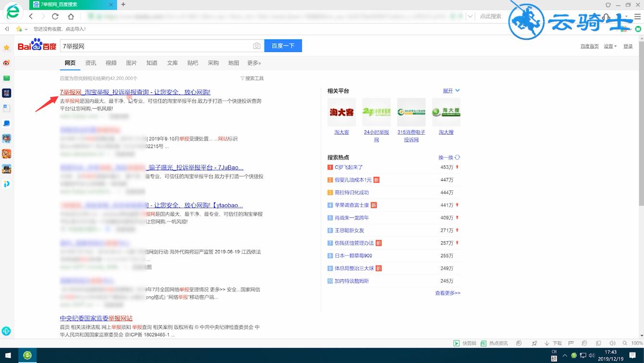Viewport: 644px width, 363px height.
Task: Collapse the sidebar using the arrow icon by favorites
Action: pyautogui.click(x=7, y=29)
